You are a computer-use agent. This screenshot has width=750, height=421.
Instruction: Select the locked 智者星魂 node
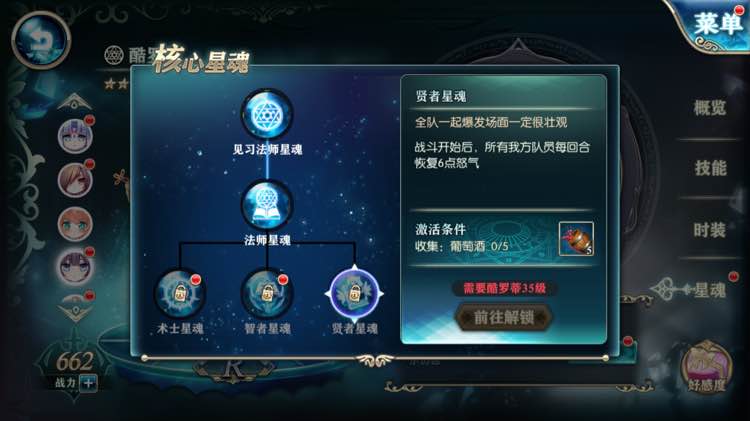click(267, 293)
